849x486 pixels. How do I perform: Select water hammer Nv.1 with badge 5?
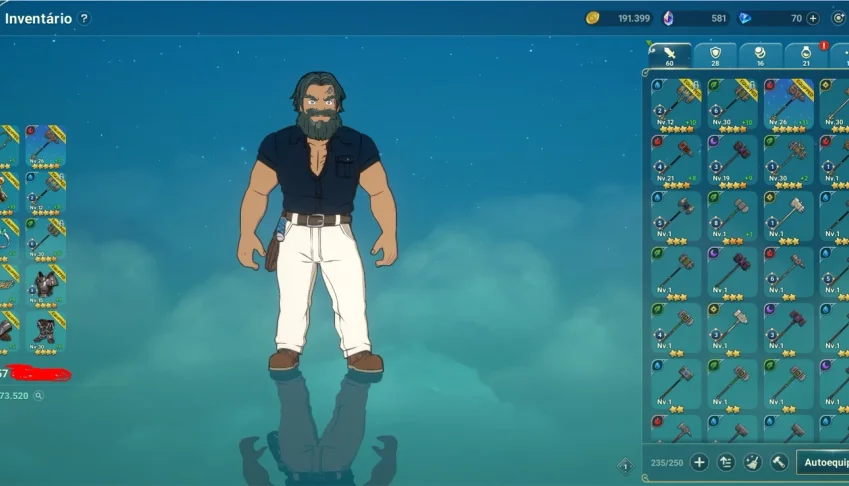(x=676, y=217)
